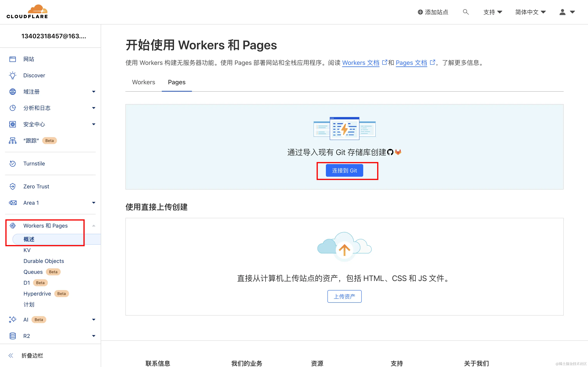Open Turnstile from the sidebar
Viewport: 588px width, 367px height.
pyautogui.click(x=34, y=163)
